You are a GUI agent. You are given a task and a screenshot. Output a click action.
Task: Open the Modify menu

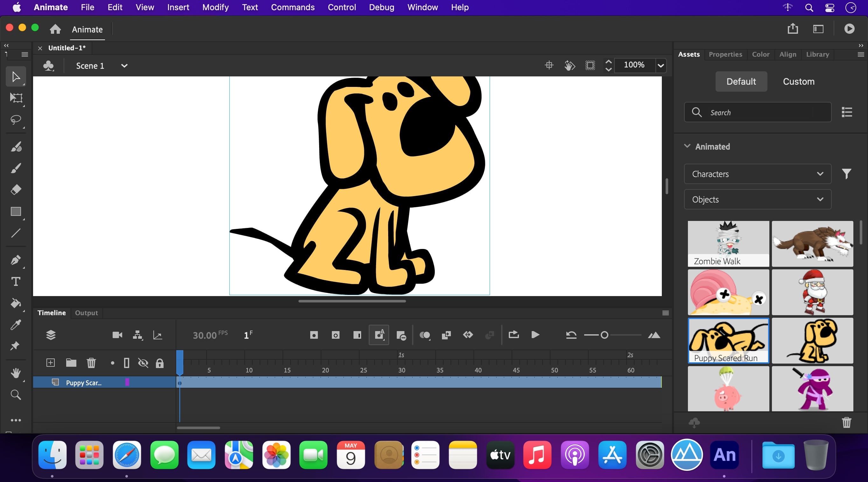pos(215,7)
